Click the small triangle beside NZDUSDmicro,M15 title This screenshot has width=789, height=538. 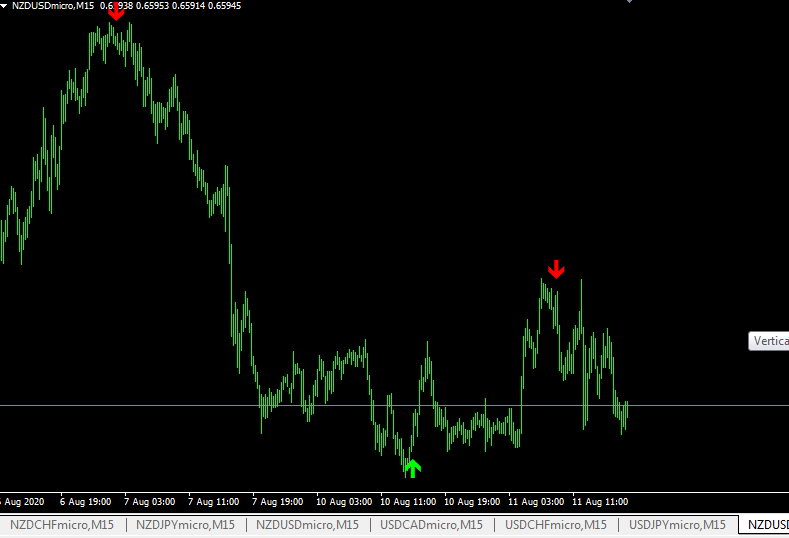pos(5,6)
